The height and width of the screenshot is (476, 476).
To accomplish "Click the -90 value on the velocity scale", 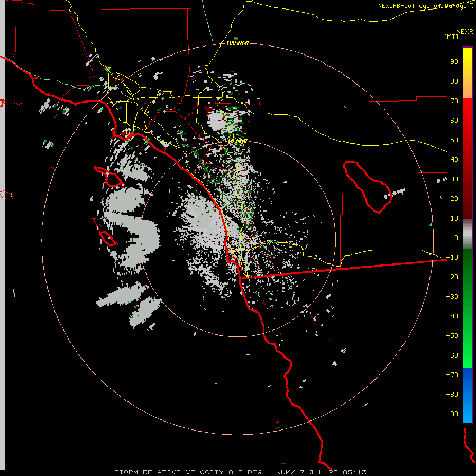I will [452, 414].
